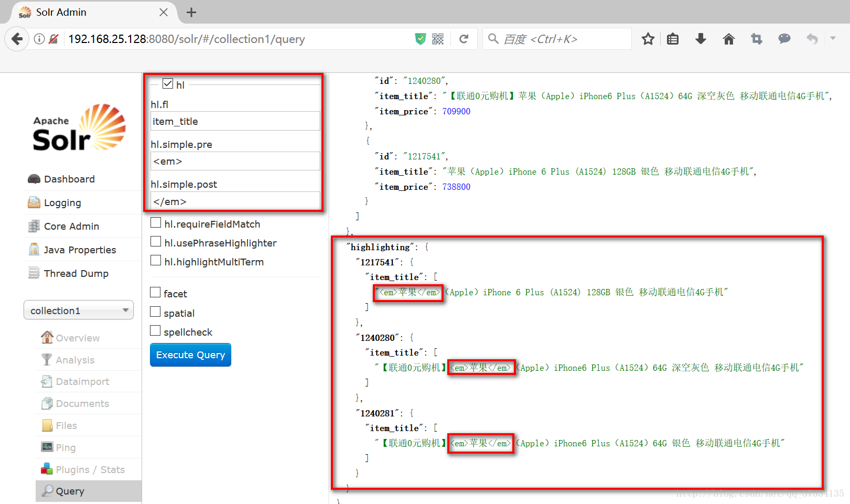Enable the spellcheck checkbox

[155, 330]
